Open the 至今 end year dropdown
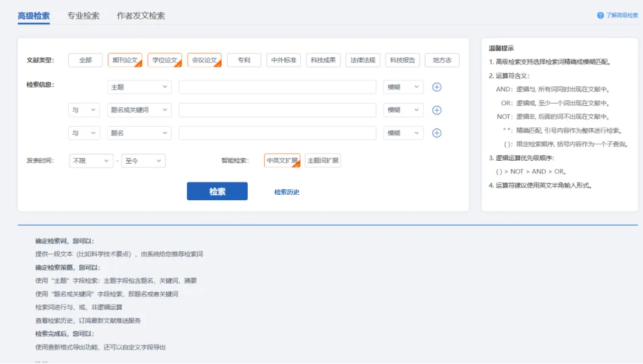 point(144,161)
